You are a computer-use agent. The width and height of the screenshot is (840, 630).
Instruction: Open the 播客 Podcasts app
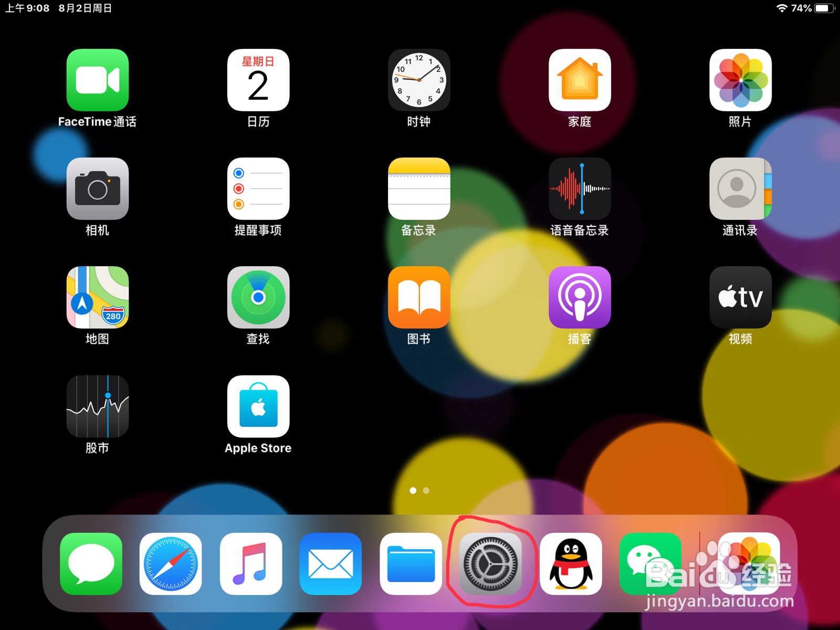coord(580,297)
